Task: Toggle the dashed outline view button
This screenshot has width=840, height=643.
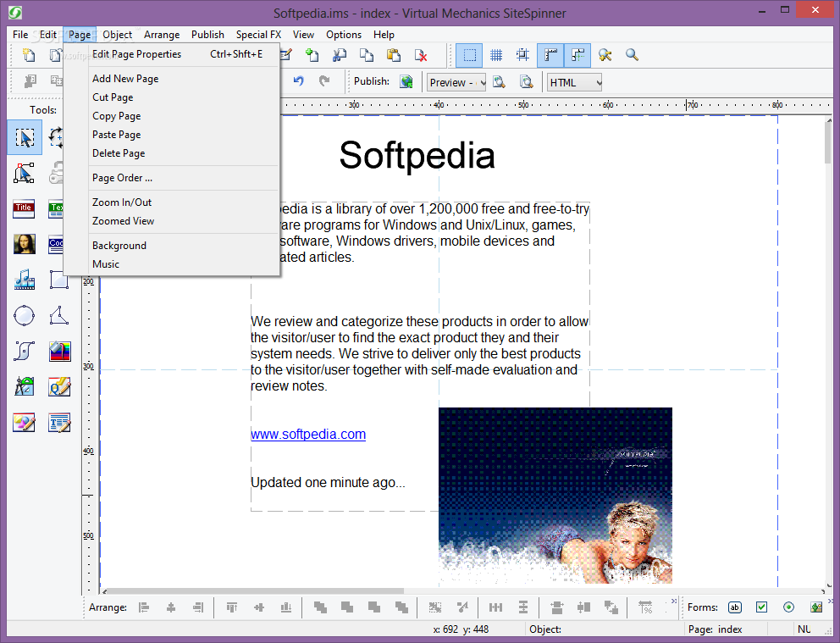Action: (x=469, y=55)
